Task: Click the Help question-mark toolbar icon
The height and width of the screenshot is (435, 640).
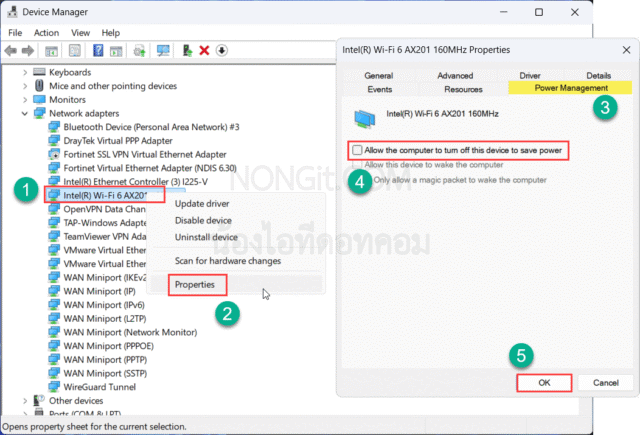Action: [x=98, y=51]
